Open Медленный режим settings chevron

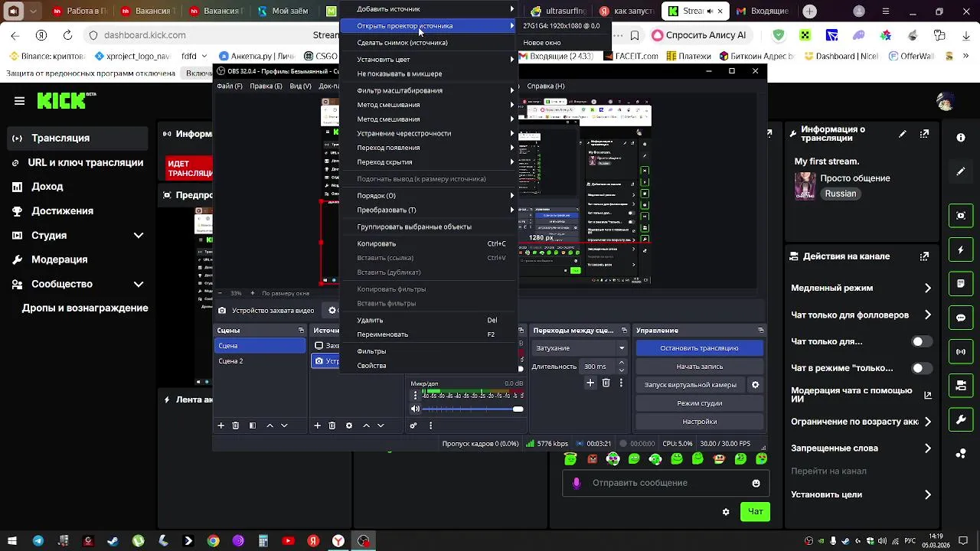pos(928,289)
